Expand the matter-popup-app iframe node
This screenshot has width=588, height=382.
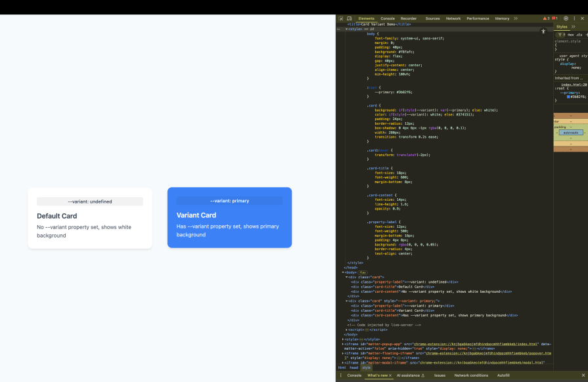(343, 344)
